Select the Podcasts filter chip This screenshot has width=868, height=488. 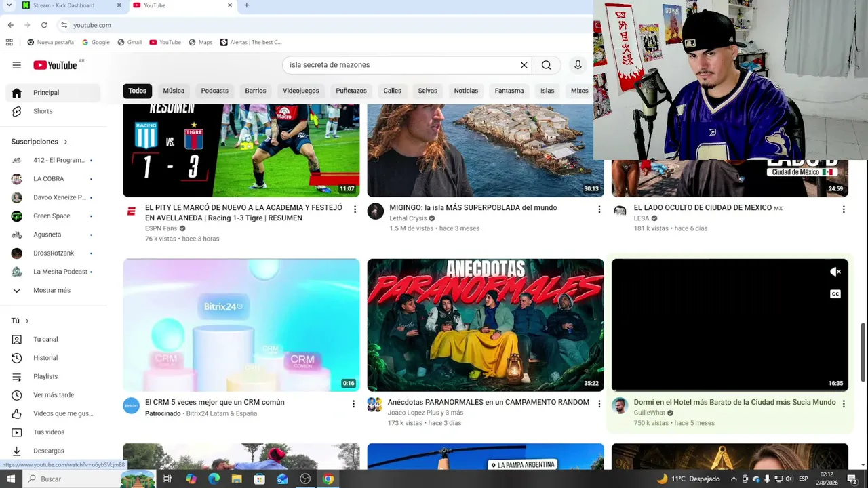point(215,91)
